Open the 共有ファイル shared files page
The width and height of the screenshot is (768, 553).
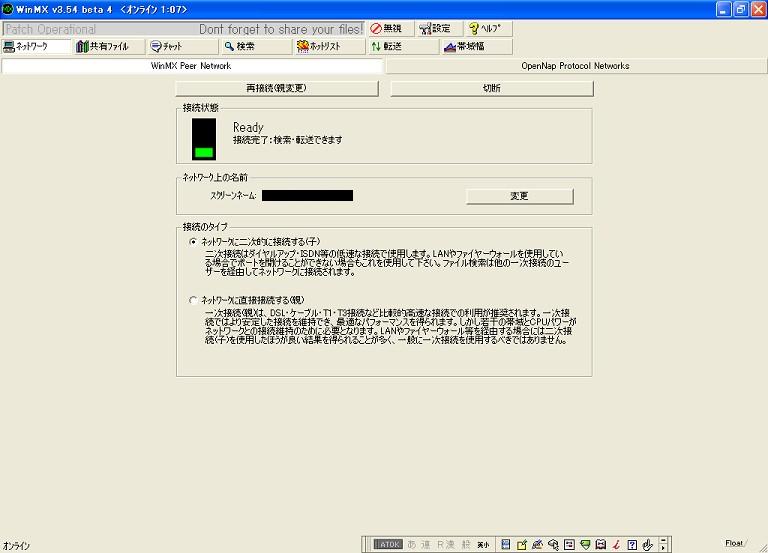[x=110, y=46]
